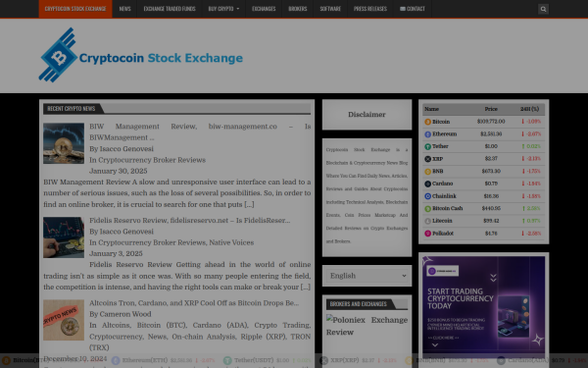Open the Poloniex Exchange Review link
The width and height of the screenshot is (588, 368).
pyautogui.click(x=367, y=326)
